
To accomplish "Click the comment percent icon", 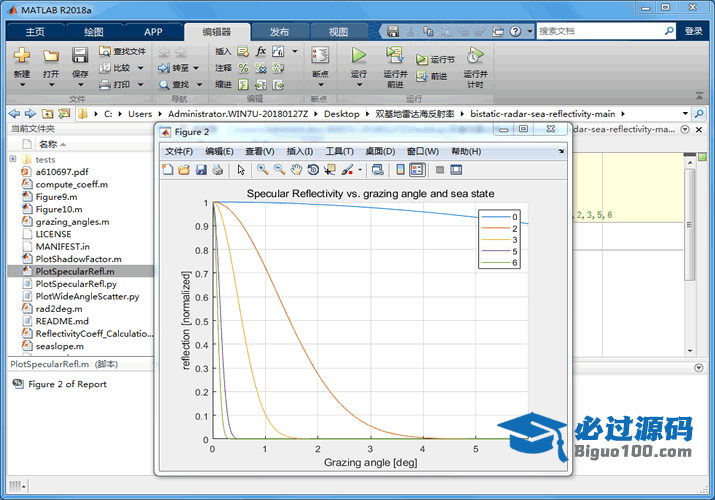I will tap(244, 68).
